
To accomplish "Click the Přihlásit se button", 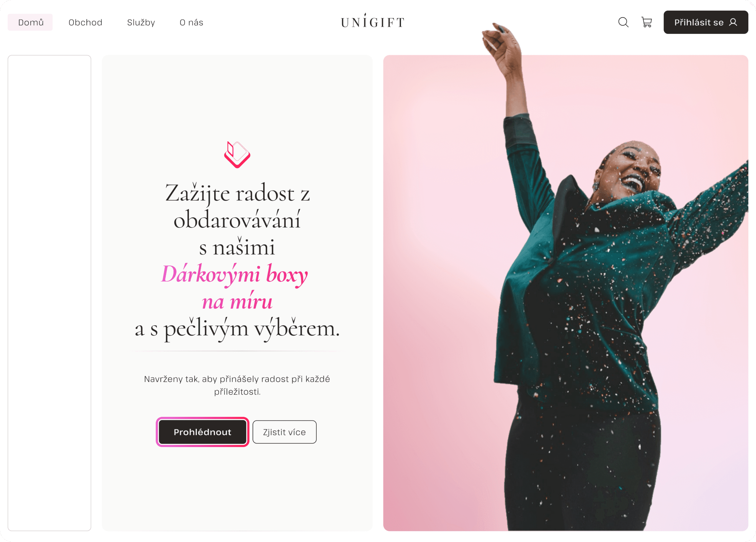I will (x=706, y=22).
